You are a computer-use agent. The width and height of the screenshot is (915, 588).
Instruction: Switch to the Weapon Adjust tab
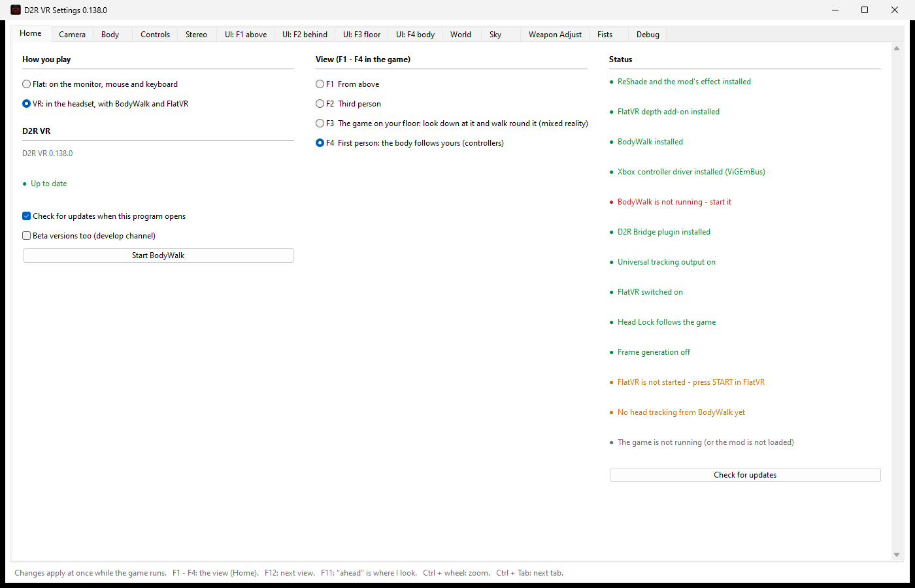click(x=555, y=35)
